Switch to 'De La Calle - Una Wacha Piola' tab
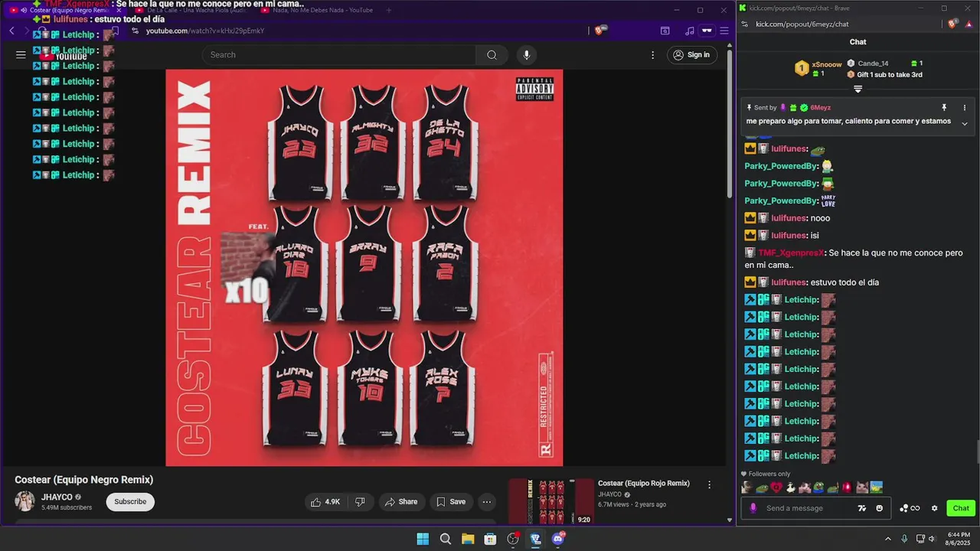The height and width of the screenshot is (551, 980). coord(191,10)
